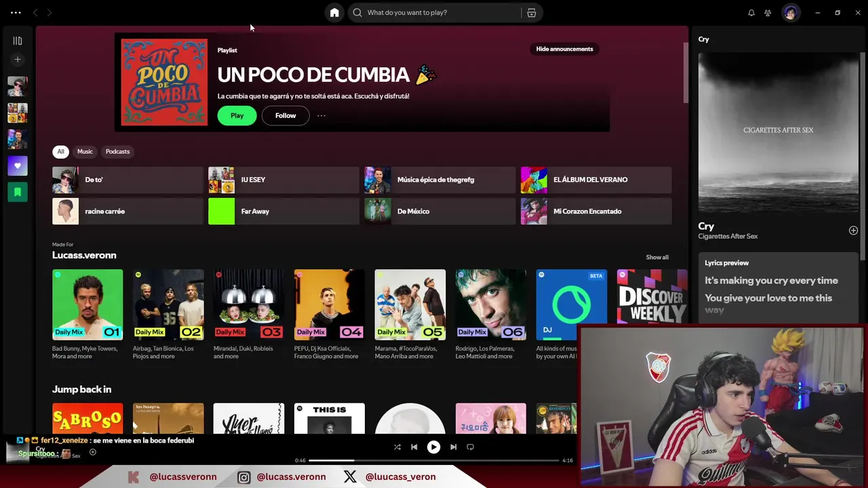Go forward with the right arrow
The width and height of the screenshot is (868, 488).
(x=50, y=12)
